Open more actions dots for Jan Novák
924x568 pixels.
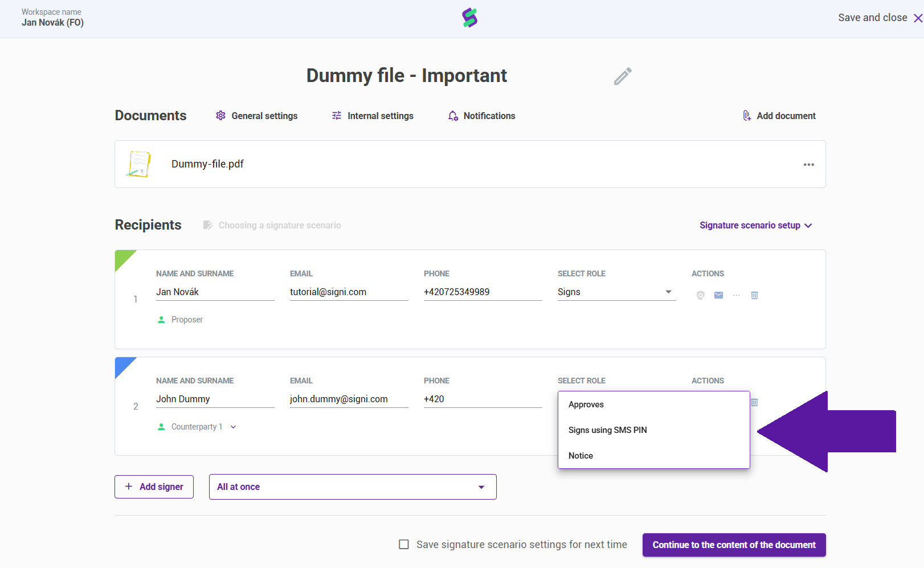coord(737,295)
